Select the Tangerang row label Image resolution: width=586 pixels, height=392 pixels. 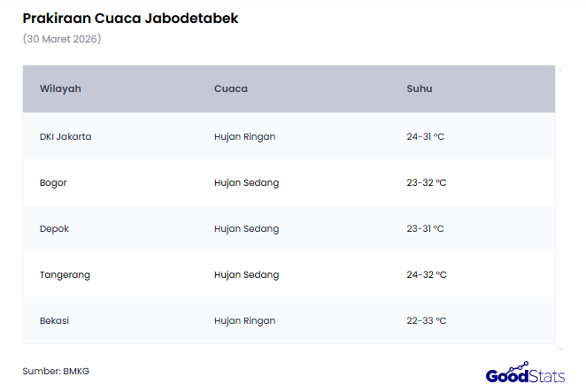click(x=65, y=274)
